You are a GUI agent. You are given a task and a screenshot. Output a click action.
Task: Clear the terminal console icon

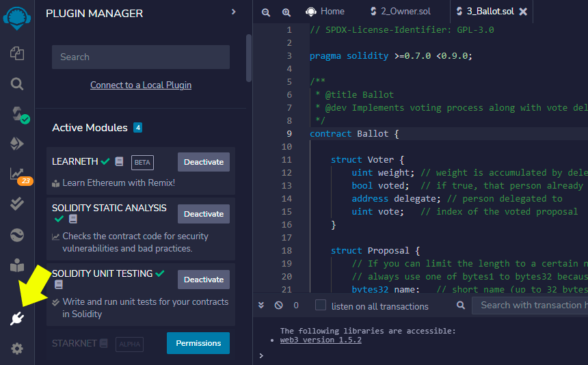(x=278, y=305)
